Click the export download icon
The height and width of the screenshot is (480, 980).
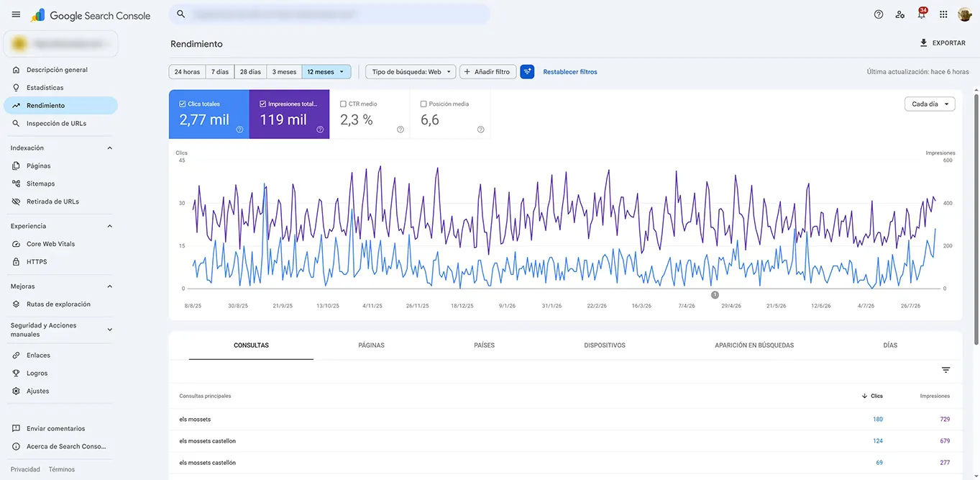pyautogui.click(x=924, y=43)
